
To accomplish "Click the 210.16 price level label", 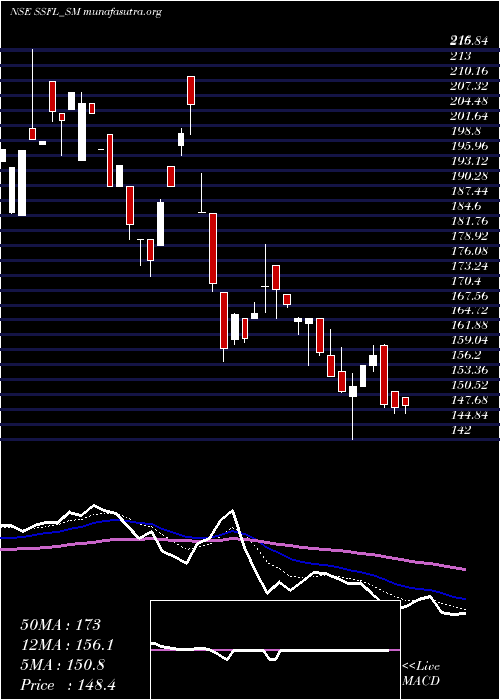I will (469, 71).
